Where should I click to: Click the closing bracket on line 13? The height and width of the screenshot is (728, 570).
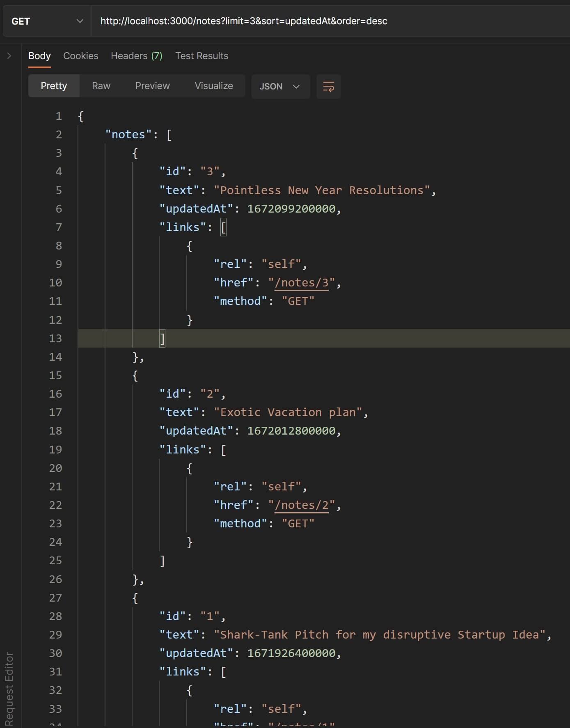pos(163,339)
